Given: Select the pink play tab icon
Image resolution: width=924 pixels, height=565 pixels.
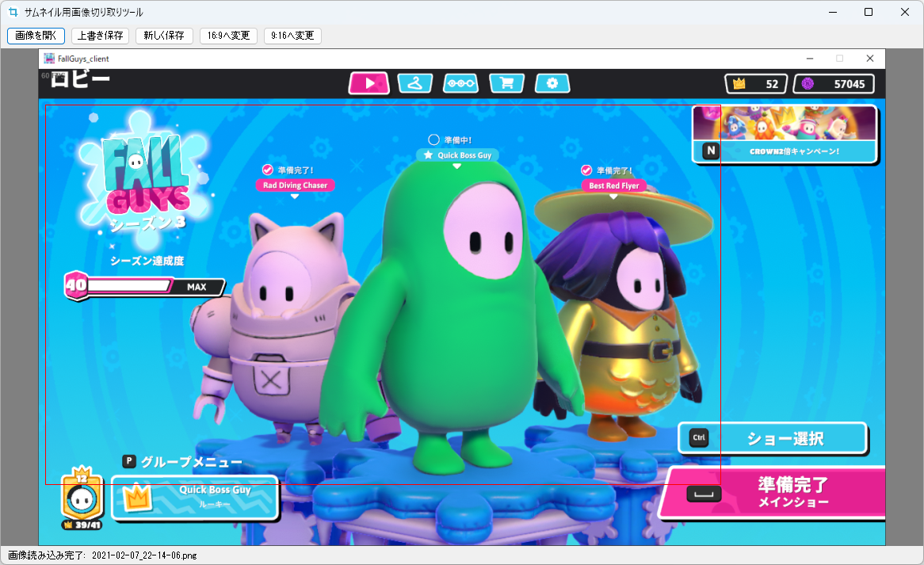Looking at the screenshot, I should click(x=369, y=83).
